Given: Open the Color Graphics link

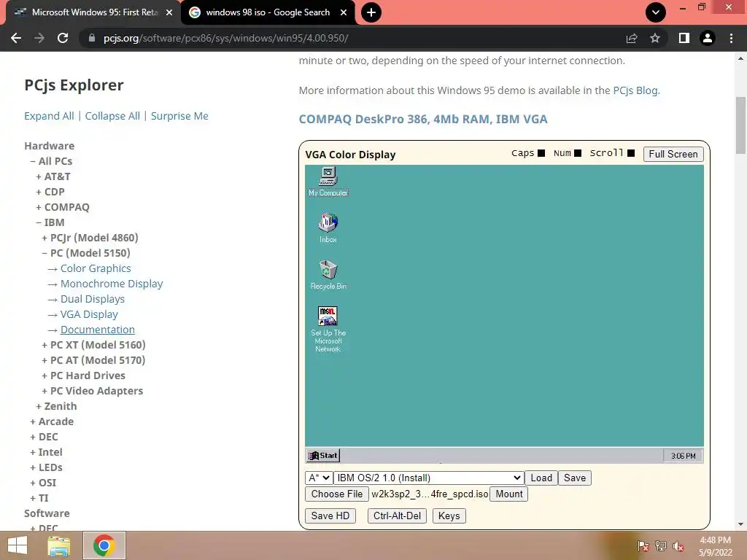Looking at the screenshot, I should (96, 268).
